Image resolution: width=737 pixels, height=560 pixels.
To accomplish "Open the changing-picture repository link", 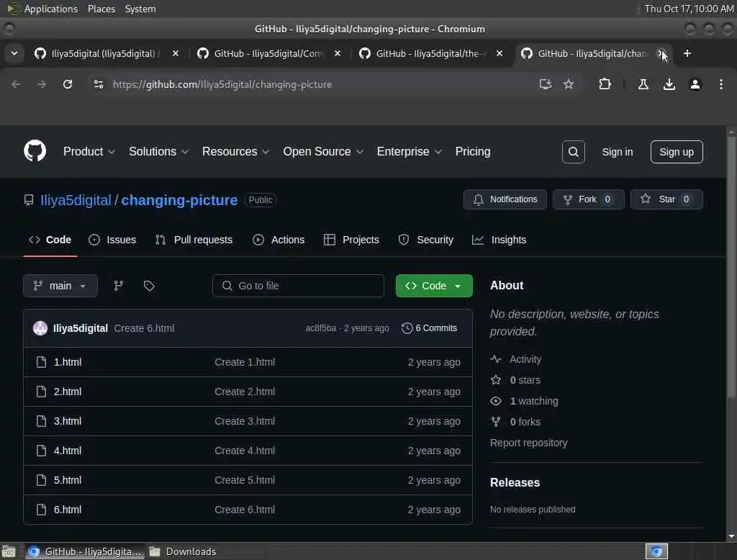I will 179,200.
